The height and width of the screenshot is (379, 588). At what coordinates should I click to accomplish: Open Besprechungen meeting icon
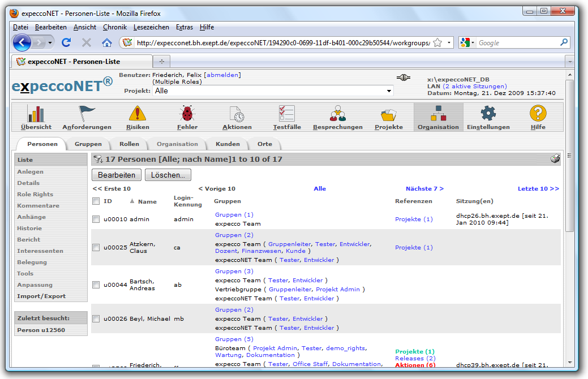click(338, 114)
